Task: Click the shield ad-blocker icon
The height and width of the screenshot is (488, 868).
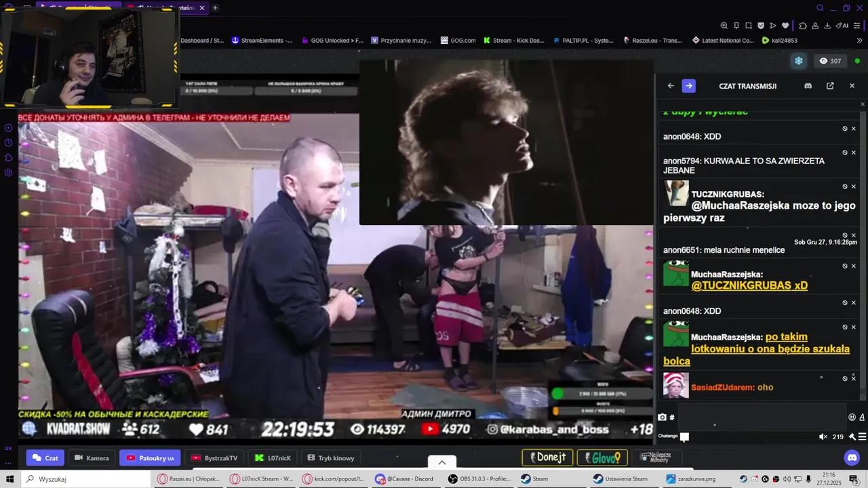Action: 761,26
